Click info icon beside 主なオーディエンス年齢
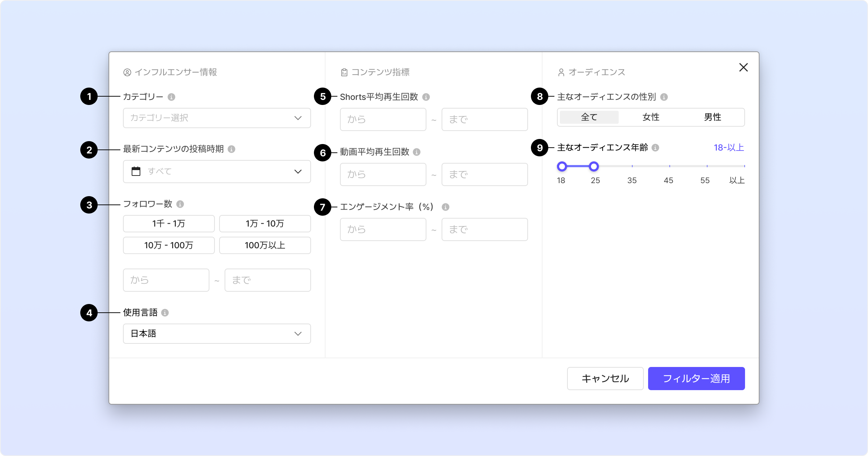 [655, 148]
